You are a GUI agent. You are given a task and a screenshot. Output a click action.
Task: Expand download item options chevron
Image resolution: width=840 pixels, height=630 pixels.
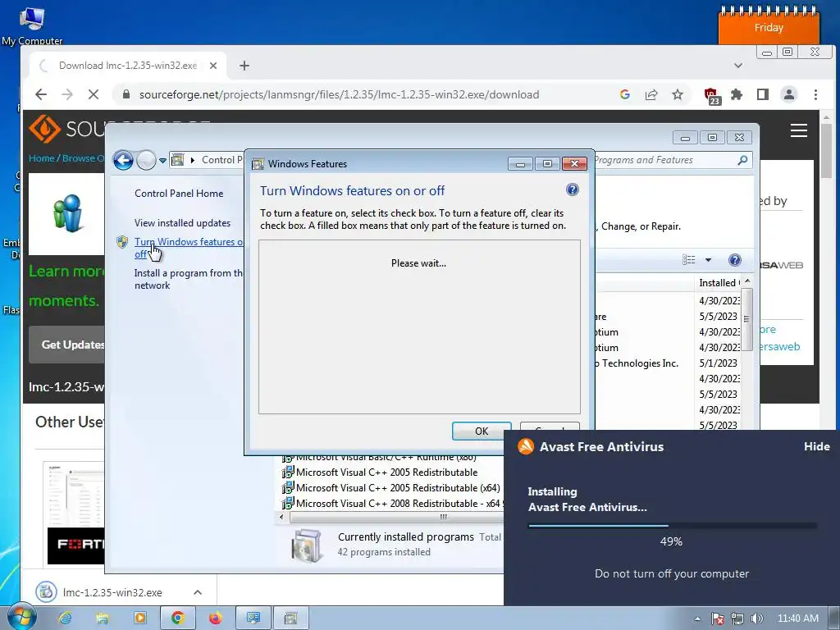(x=198, y=592)
